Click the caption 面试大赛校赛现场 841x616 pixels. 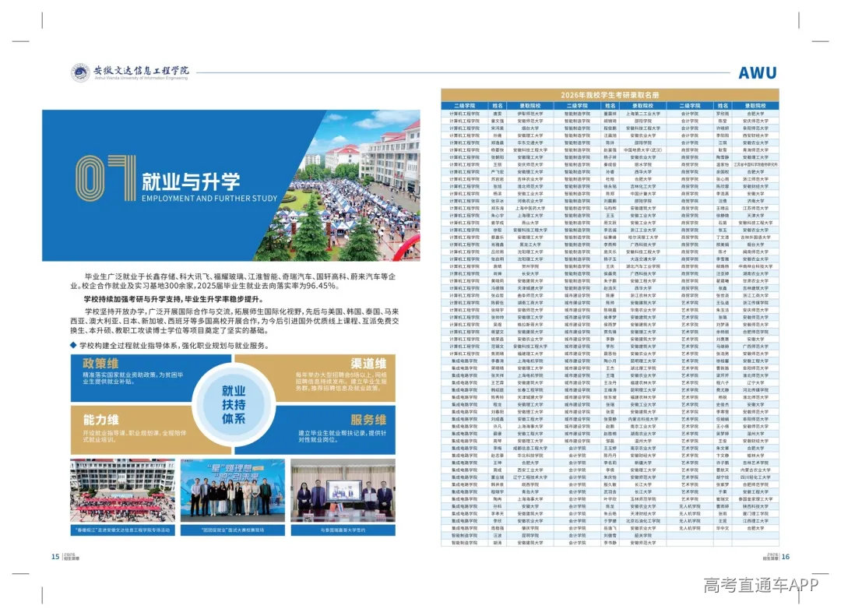[x=233, y=530]
